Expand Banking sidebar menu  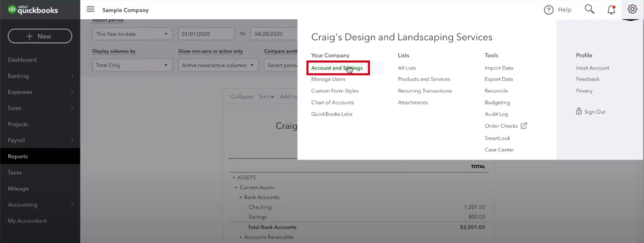pos(40,76)
